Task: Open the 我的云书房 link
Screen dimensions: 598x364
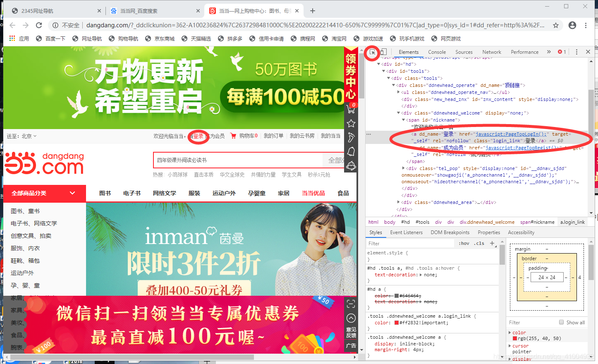Action: tap(302, 136)
